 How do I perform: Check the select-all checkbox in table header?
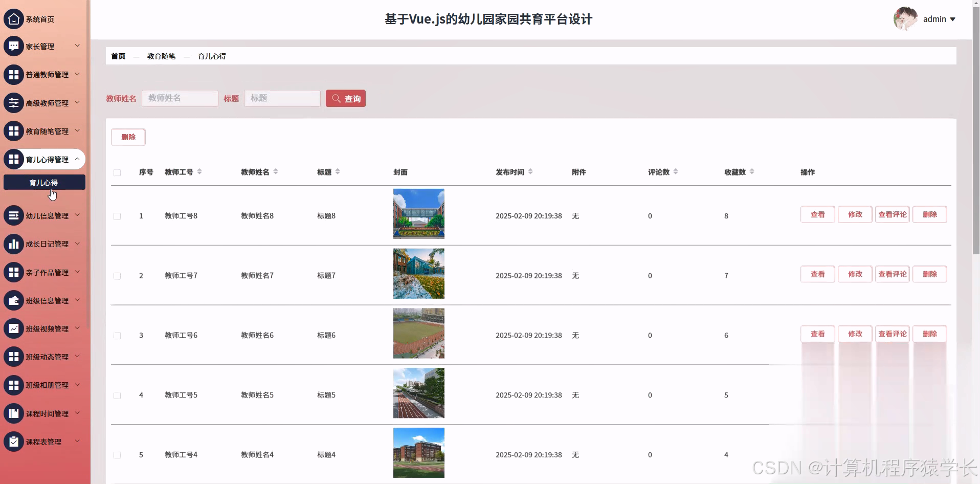pyautogui.click(x=117, y=173)
